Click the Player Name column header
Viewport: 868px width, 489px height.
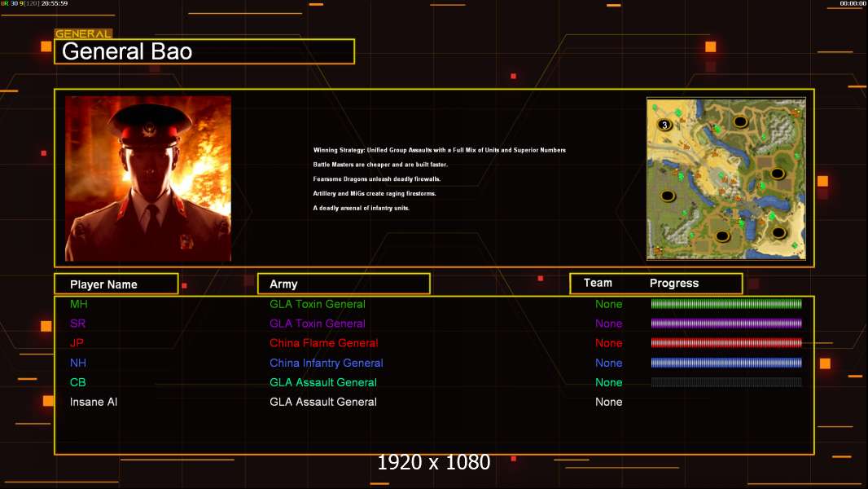click(x=116, y=284)
